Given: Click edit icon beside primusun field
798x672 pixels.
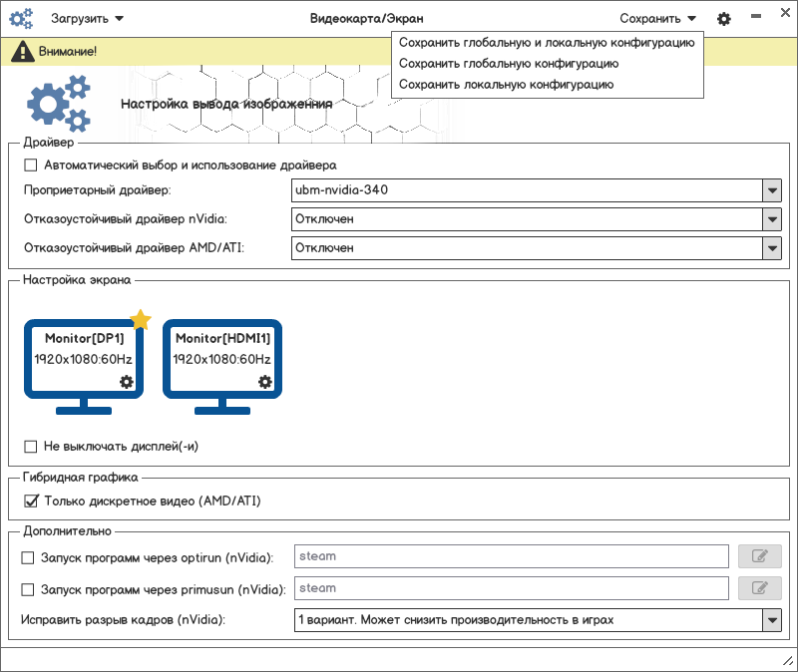Looking at the screenshot, I should [760, 588].
